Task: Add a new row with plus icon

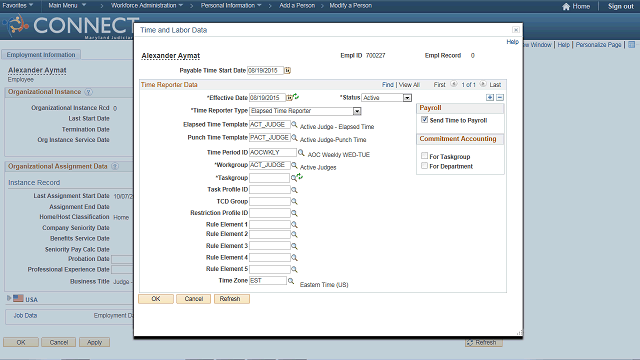Action: [x=490, y=98]
